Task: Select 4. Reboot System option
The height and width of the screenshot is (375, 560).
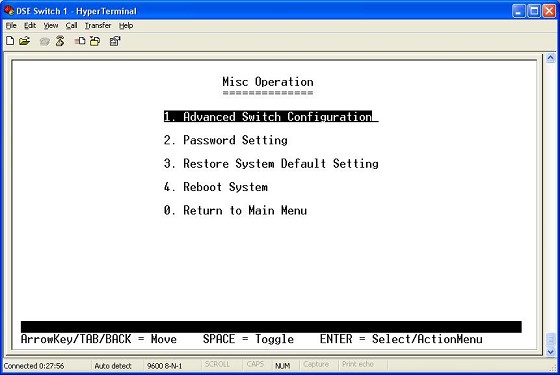Action: 216,187
